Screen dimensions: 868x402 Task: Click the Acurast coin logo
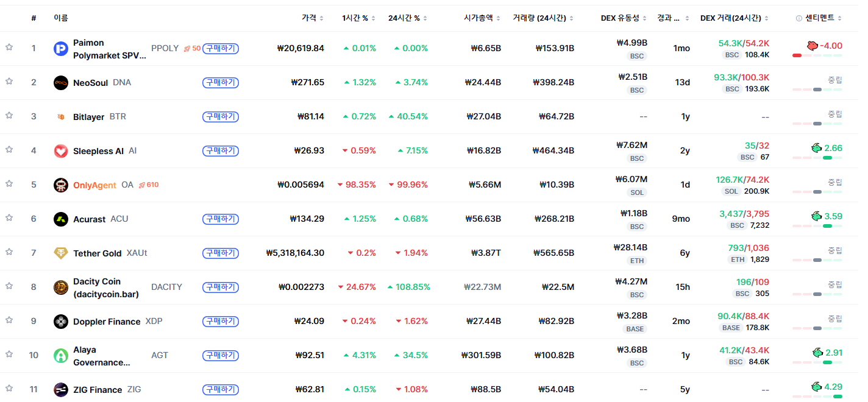coord(61,219)
